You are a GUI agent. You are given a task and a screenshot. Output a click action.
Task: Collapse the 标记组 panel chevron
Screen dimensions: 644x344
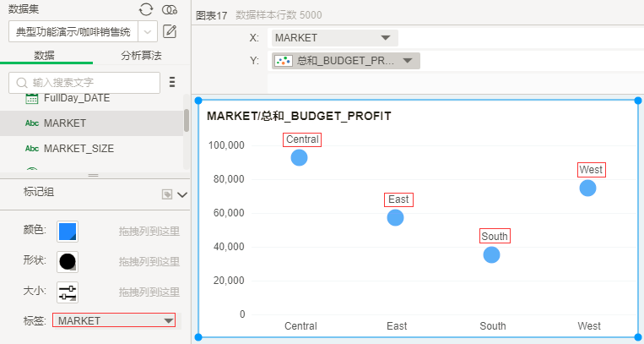pyautogui.click(x=182, y=194)
